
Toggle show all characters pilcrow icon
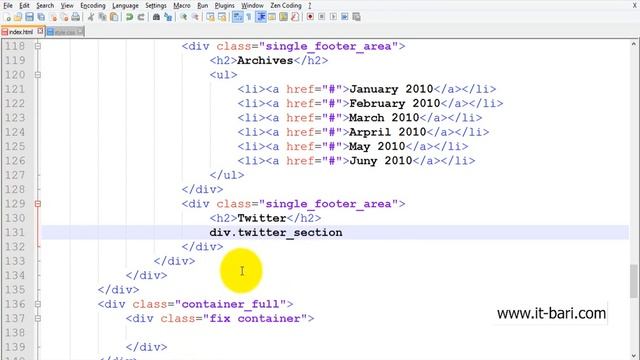[249, 17]
